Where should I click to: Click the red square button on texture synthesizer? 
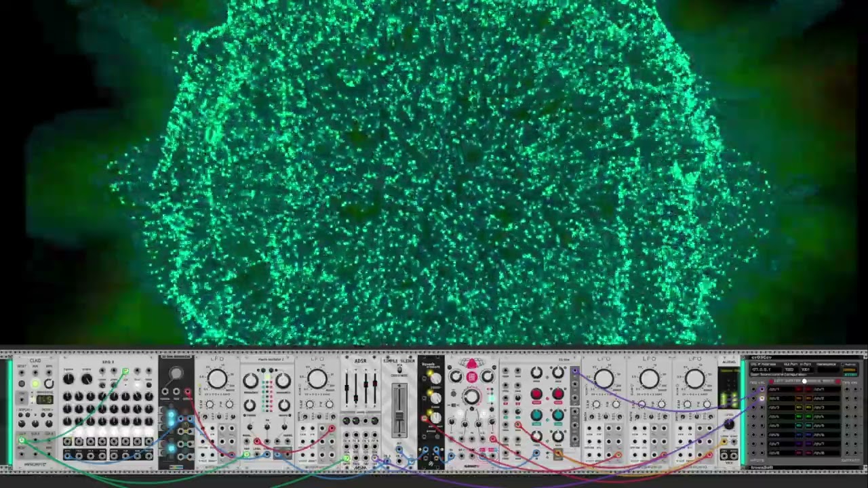[x=471, y=377]
